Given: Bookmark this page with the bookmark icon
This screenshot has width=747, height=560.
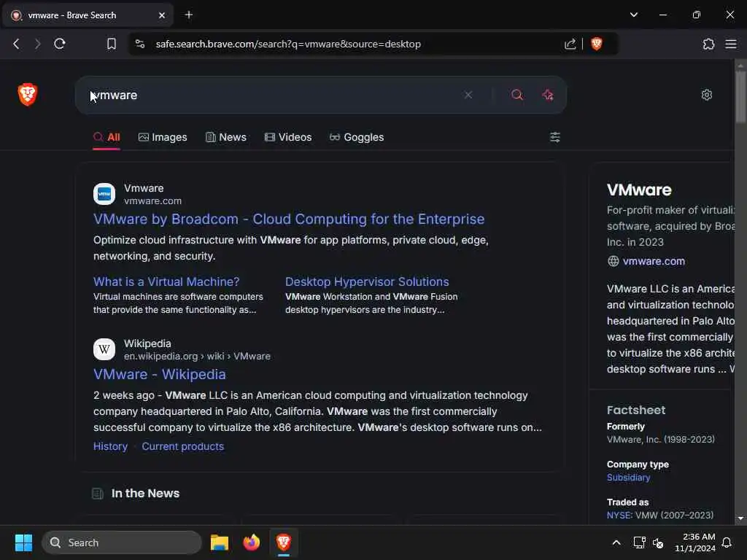Looking at the screenshot, I should tap(112, 44).
